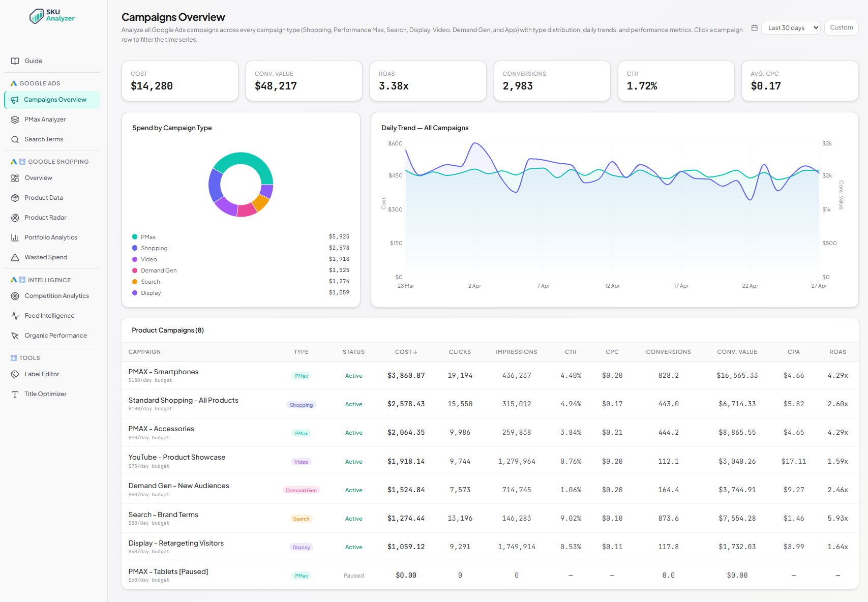
Task: Click the Custom date range button
Action: pos(841,27)
